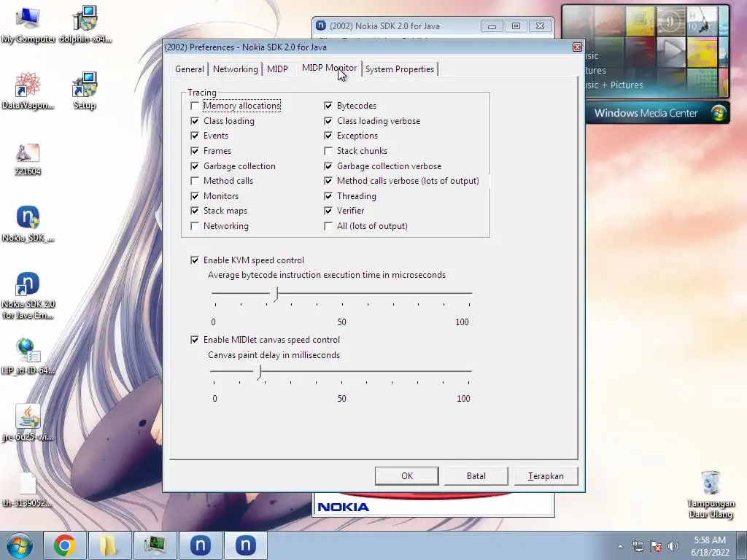Switch to MIDP tab
Image resolution: width=747 pixels, height=560 pixels.
click(x=277, y=69)
